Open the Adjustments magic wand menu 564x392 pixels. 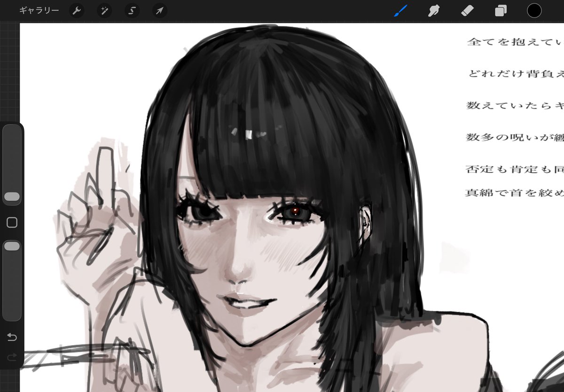[x=104, y=10]
